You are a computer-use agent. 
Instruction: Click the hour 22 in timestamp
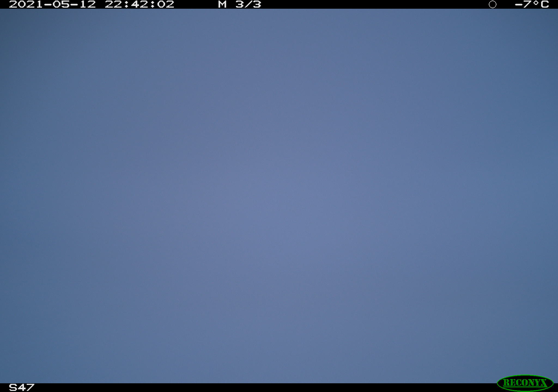tap(113, 4)
